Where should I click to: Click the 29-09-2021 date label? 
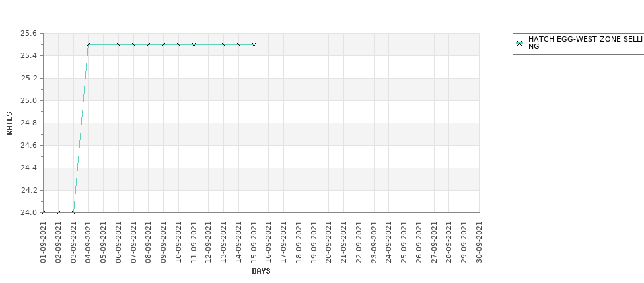pyautogui.click(x=464, y=242)
